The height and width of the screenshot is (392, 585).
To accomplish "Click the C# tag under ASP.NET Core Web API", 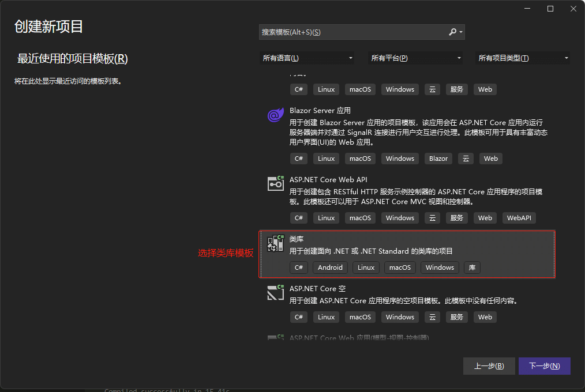I will click(299, 218).
